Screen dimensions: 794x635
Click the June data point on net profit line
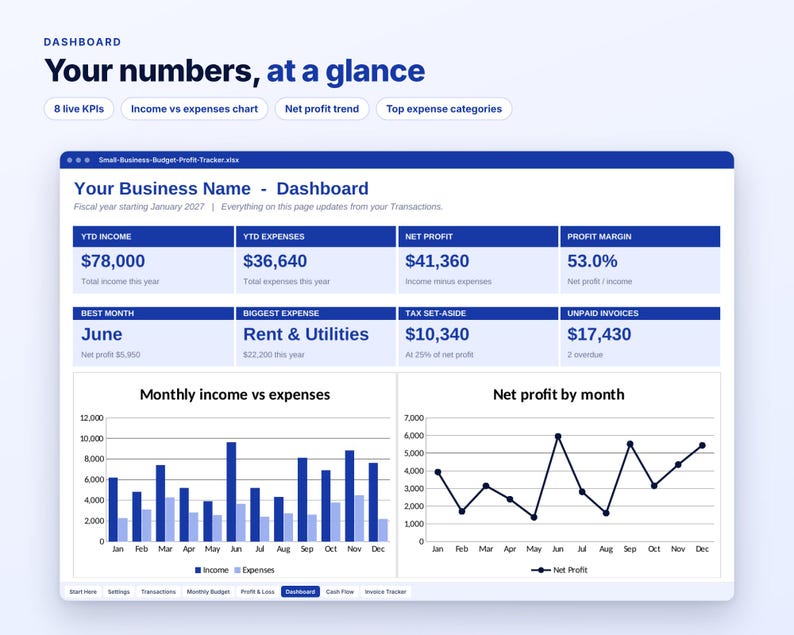(x=558, y=436)
